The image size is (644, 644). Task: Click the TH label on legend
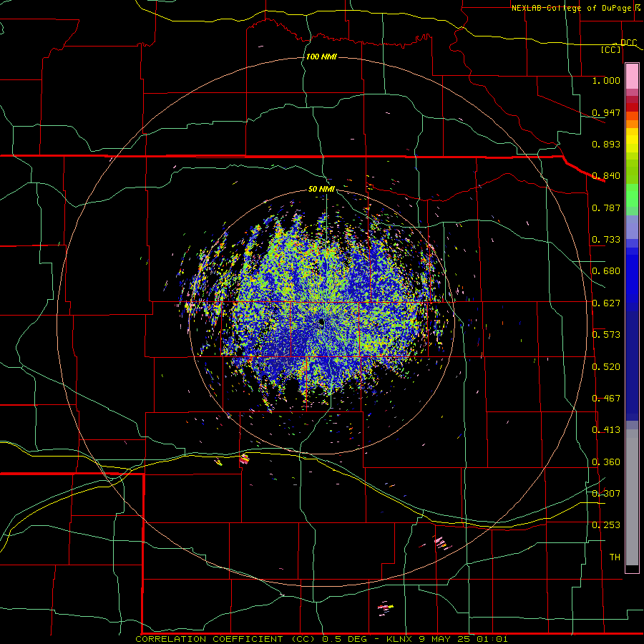(x=615, y=557)
